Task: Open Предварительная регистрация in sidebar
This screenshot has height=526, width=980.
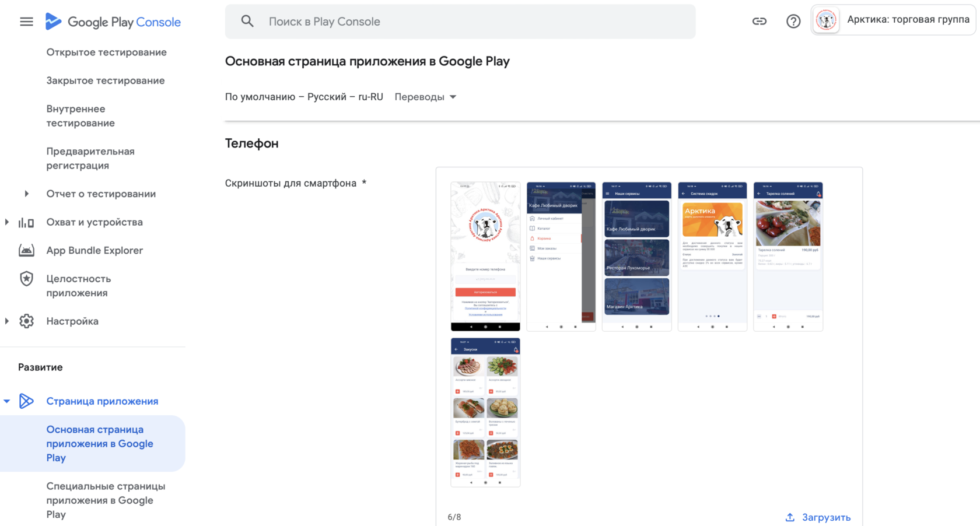Action: 90,159
